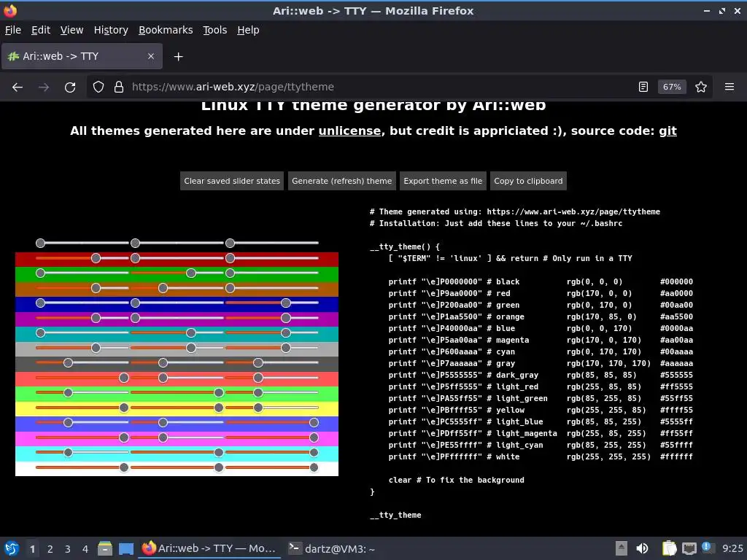The height and width of the screenshot is (560, 747).
Task: Go back using the back arrow
Action: tap(18, 87)
